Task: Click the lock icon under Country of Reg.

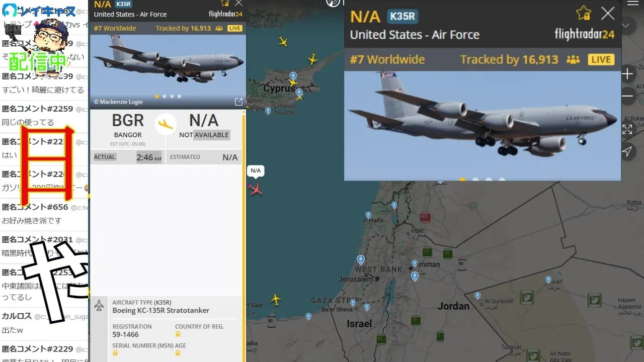Action: coord(178,334)
